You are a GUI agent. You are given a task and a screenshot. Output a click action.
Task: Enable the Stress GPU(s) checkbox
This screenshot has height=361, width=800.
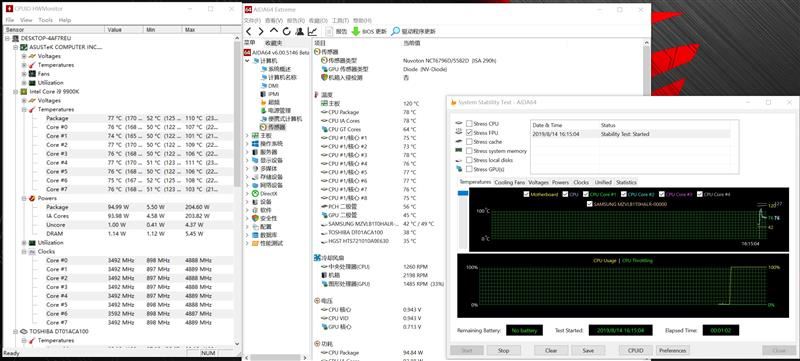[469, 169]
